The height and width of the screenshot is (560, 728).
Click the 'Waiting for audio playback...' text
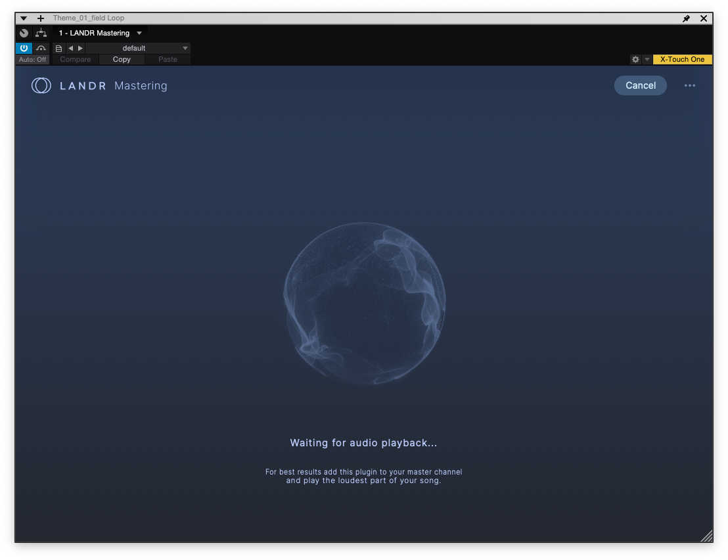click(363, 443)
